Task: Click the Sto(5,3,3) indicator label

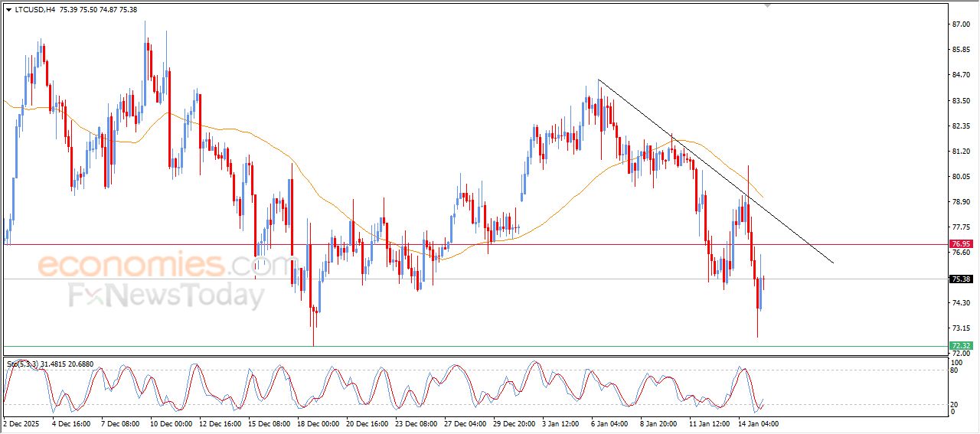Action: point(24,364)
